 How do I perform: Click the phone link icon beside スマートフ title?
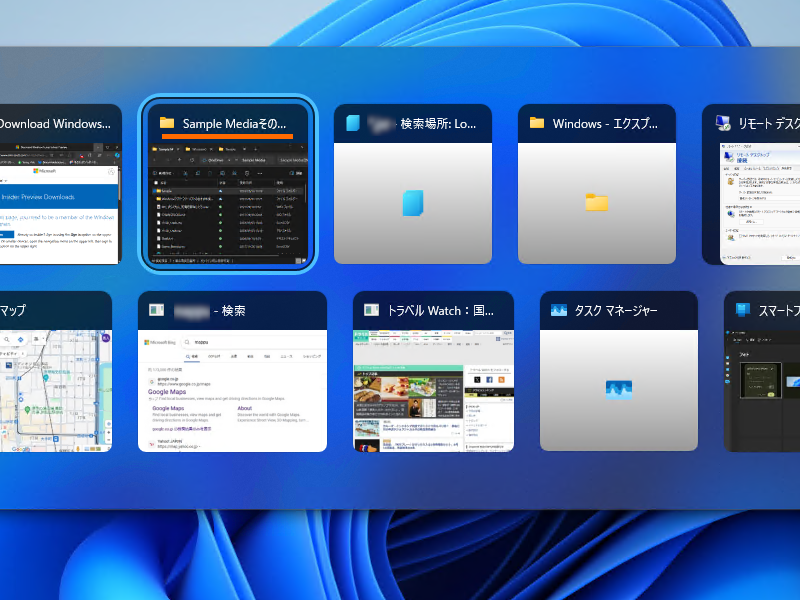[x=742, y=310]
